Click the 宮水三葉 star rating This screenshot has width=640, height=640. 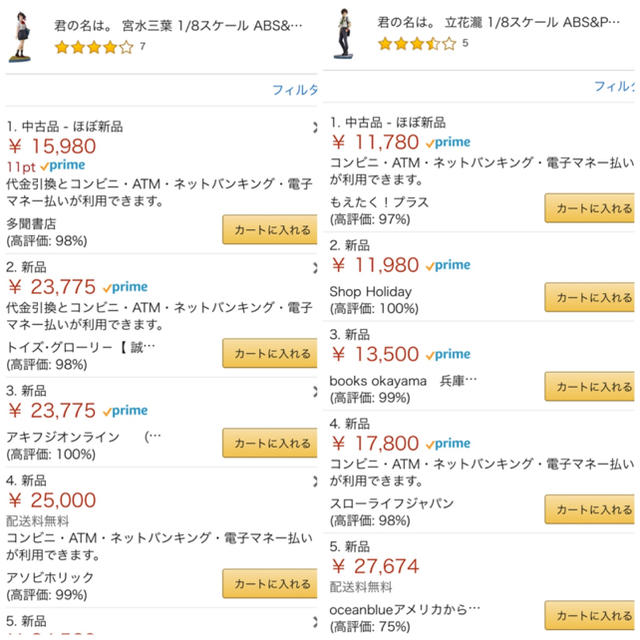point(94,47)
